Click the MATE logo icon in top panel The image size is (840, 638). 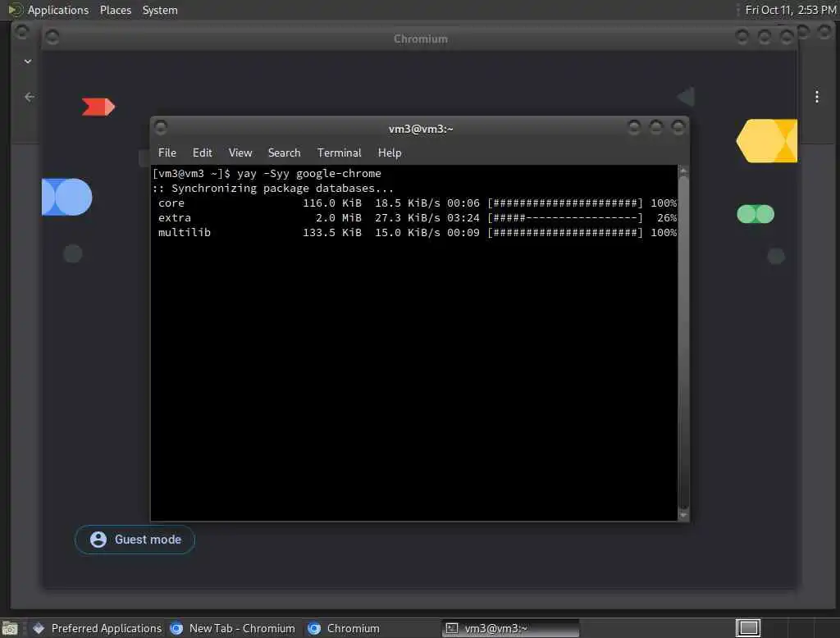15,10
